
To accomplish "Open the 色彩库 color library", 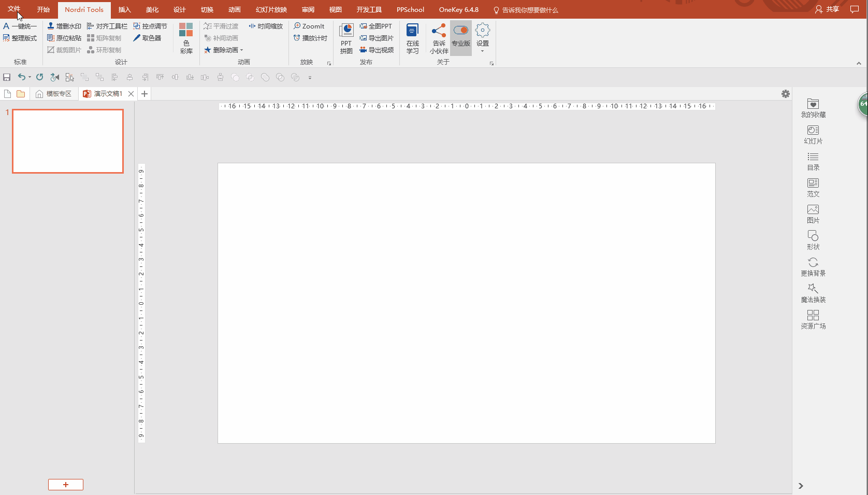I will [186, 38].
